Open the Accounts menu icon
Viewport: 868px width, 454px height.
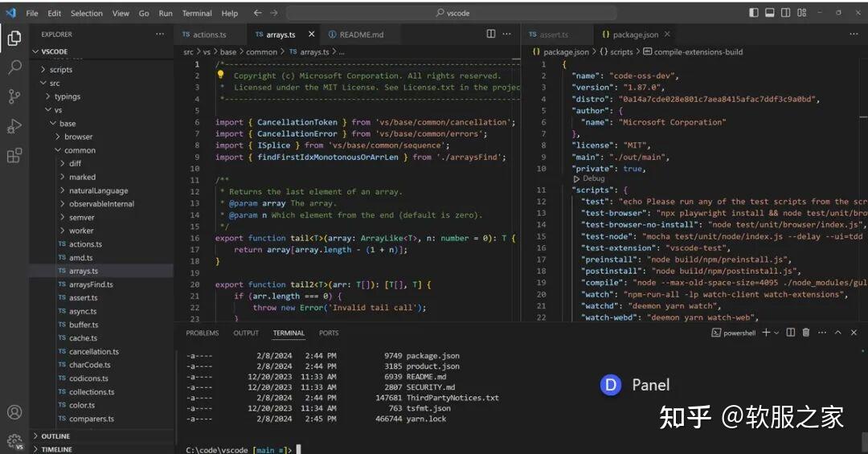coord(14,412)
